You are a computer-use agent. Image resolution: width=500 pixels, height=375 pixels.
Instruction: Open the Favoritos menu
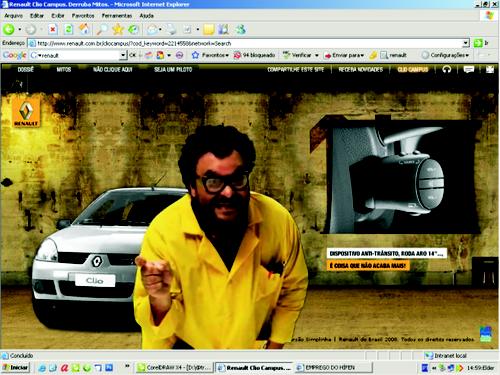pos(83,16)
